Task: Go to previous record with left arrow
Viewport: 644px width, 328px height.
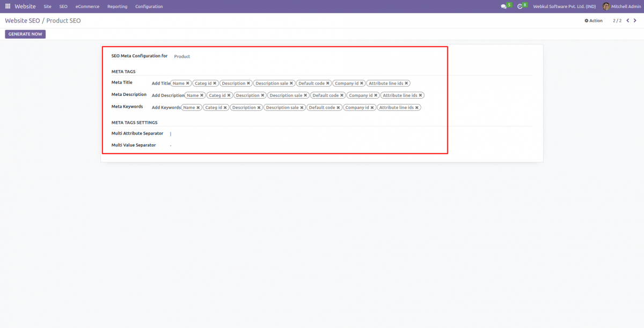Action: (628, 20)
